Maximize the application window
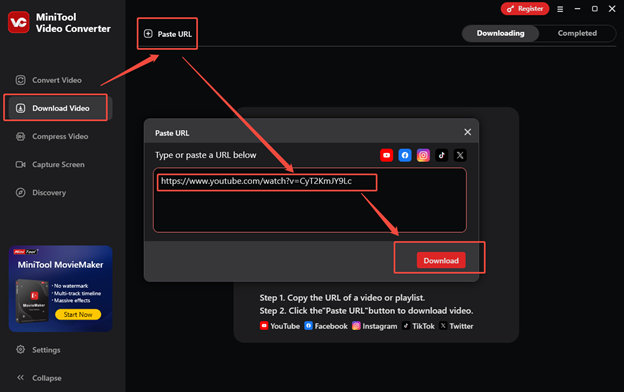Screen dimensions: 624x392 [595, 9]
